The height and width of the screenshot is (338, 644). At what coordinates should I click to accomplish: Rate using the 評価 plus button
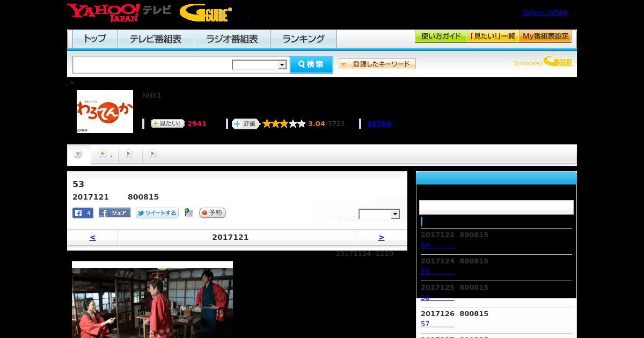tap(245, 124)
